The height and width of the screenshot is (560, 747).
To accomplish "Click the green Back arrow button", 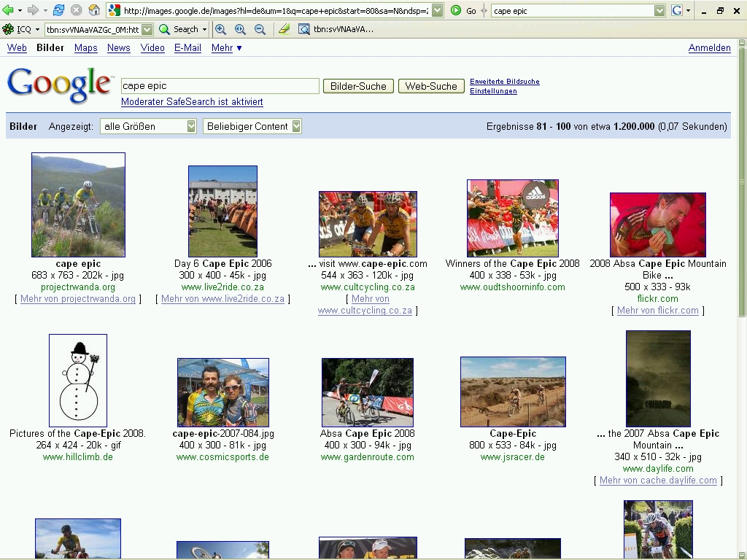I will click(x=9, y=10).
